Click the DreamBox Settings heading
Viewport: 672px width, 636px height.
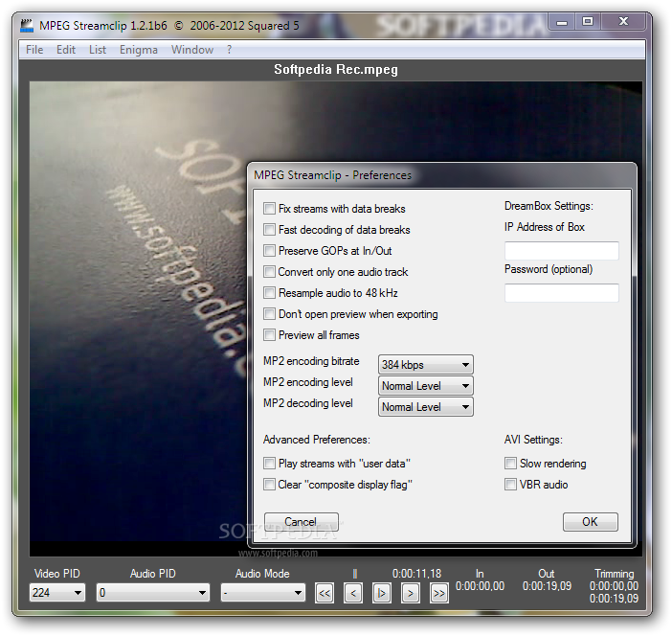[x=549, y=206]
